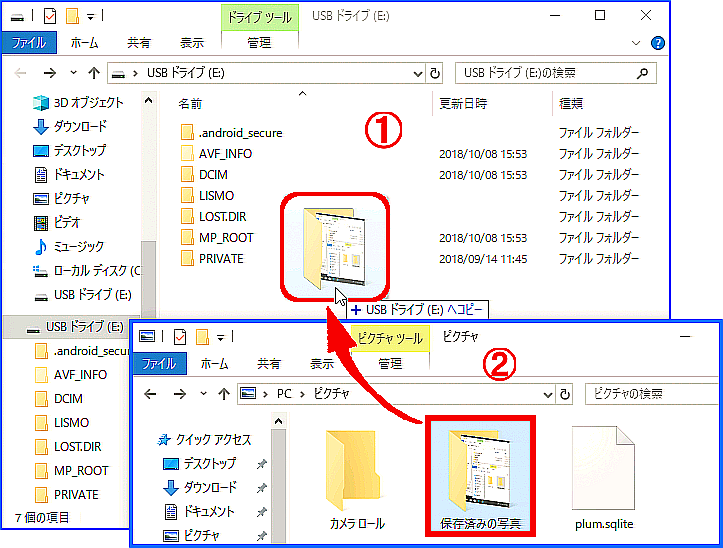The image size is (723, 548).
Task: Refresh the ピクチャ folder view
Action: [x=565, y=394]
